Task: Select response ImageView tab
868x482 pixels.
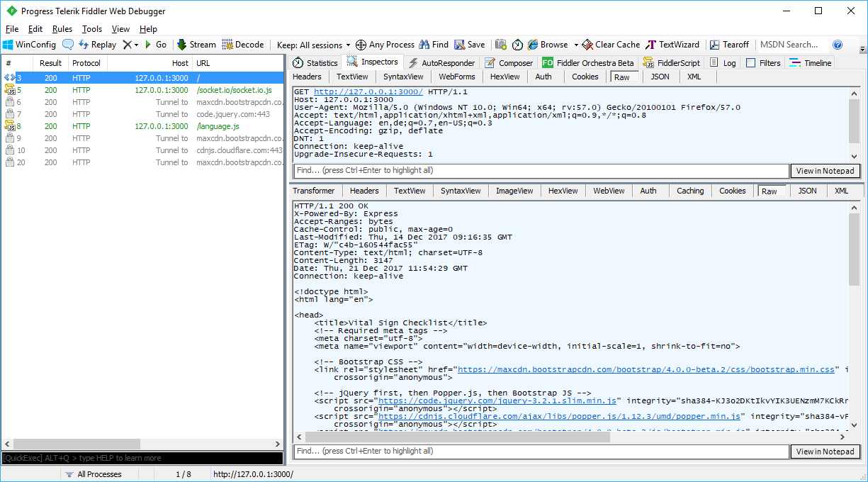Action: [514, 191]
